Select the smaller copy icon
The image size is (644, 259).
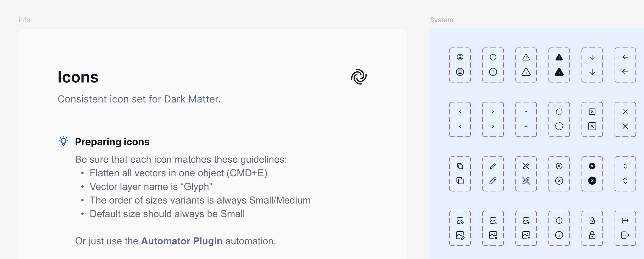[x=460, y=166]
